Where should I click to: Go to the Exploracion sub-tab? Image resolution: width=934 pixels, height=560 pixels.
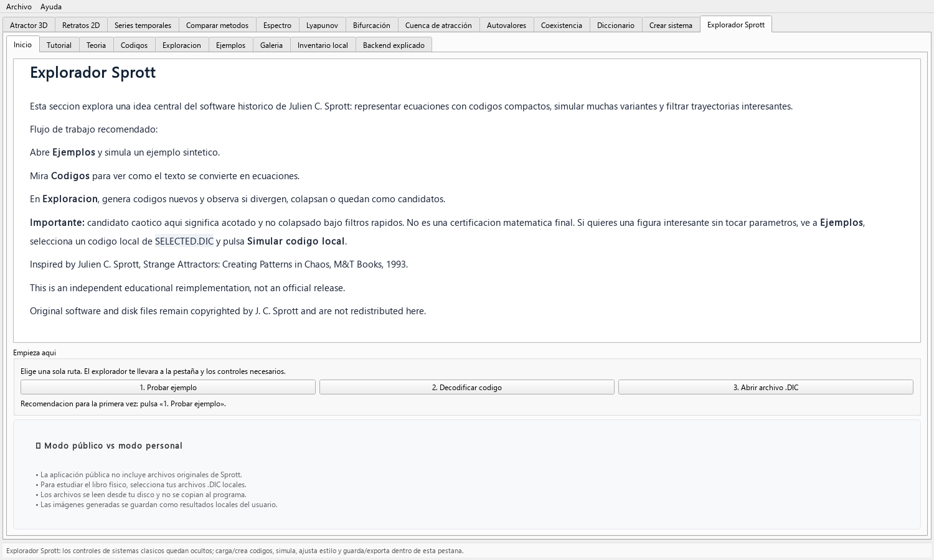[182, 45]
